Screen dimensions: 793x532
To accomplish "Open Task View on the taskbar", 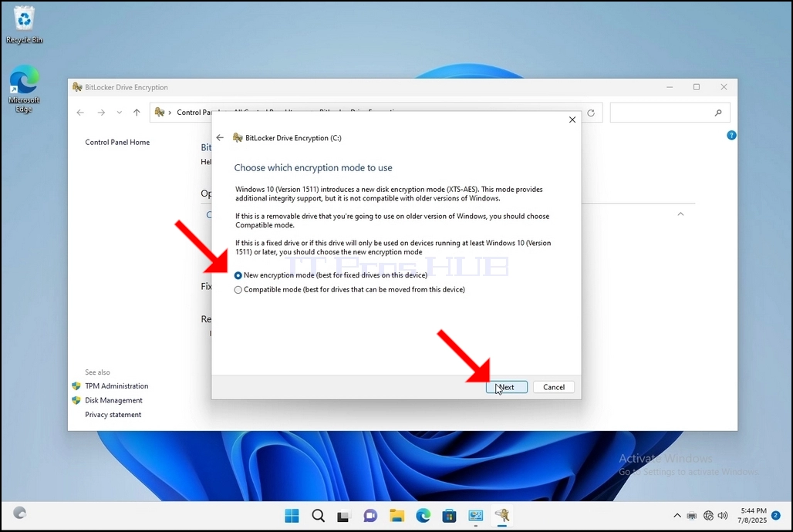I will (x=344, y=517).
